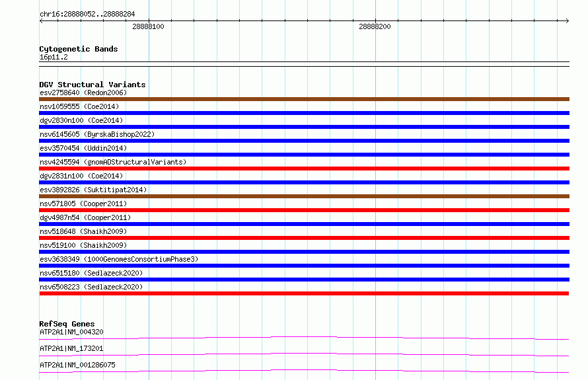The width and height of the screenshot is (588, 380).
Task: Open the ATP2A1|NM_173201 transcript label
Action: (x=71, y=348)
